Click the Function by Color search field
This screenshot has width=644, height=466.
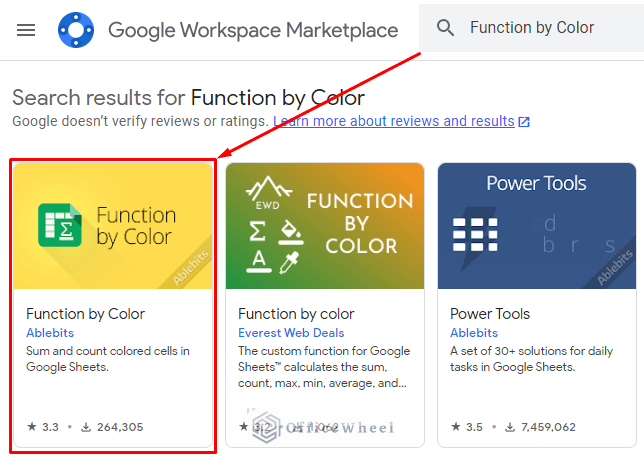tap(531, 28)
